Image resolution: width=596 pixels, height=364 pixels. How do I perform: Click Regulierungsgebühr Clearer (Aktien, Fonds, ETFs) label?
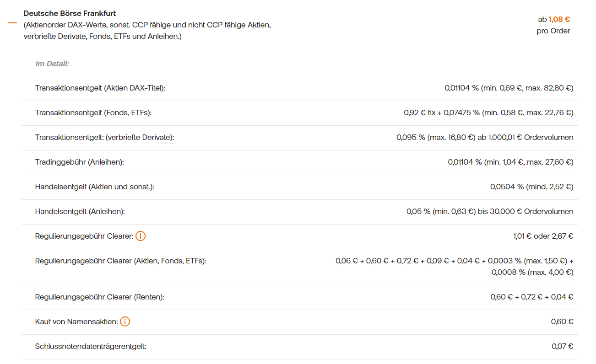click(x=121, y=261)
